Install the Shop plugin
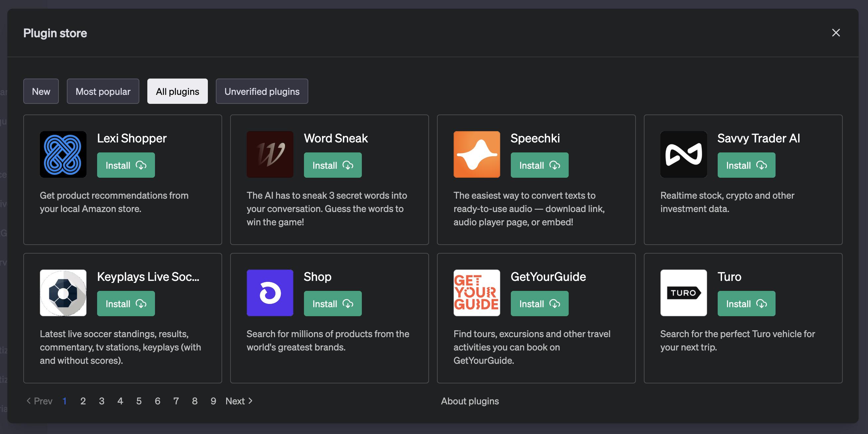Screen dimensions: 868x434 click(332, 303)
